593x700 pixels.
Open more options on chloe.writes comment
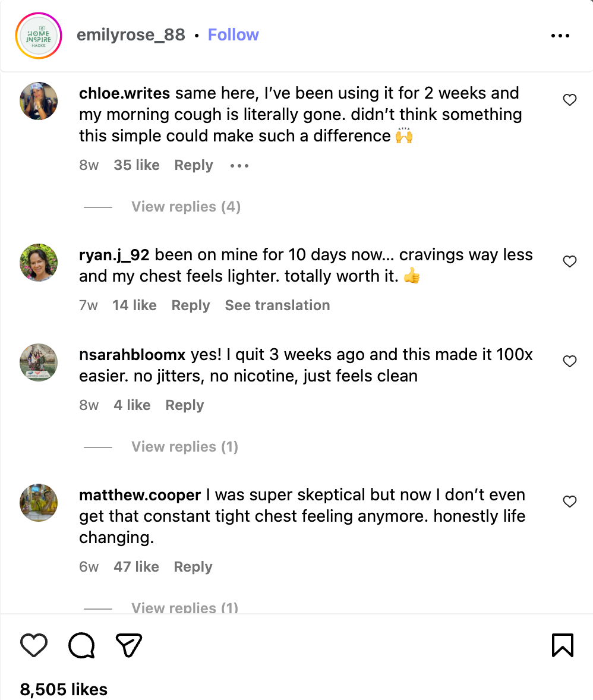[239, 166]
